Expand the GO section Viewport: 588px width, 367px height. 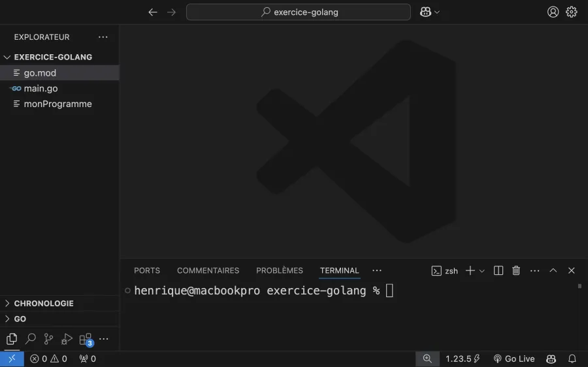click(x=59, y=319)
